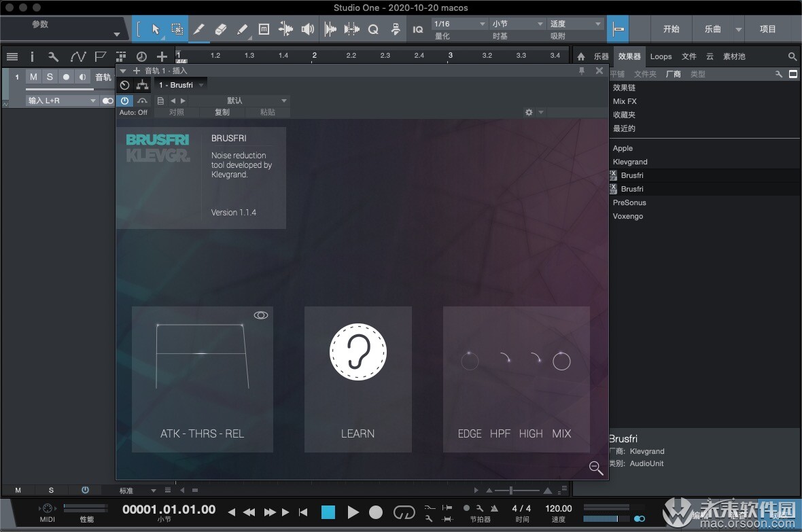Image resolution: width=802 pixels, height=532 pixels.
Task: Open the 标准 dropdown at bottom
Action: click(x=137, y=491)
